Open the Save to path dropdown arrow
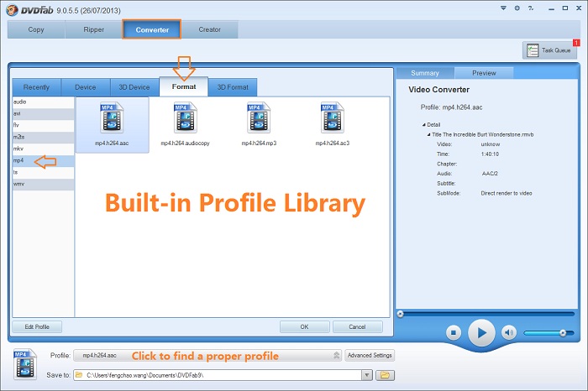 coord(367,375)
